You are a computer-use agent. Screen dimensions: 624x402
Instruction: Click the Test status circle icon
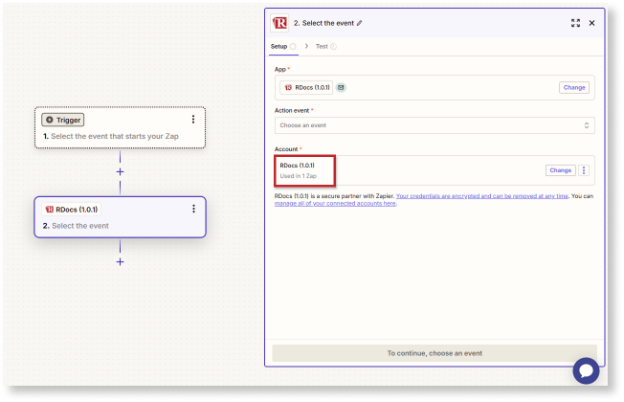coord(333,47)
